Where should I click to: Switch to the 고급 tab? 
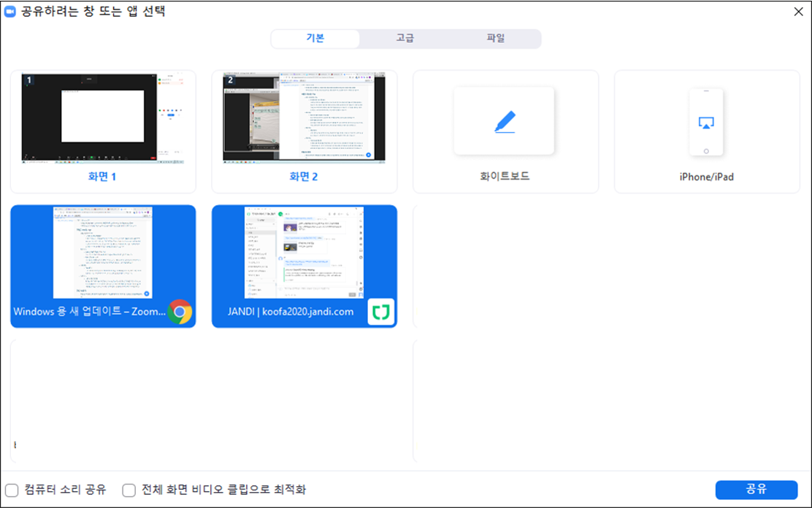[406, 39]
